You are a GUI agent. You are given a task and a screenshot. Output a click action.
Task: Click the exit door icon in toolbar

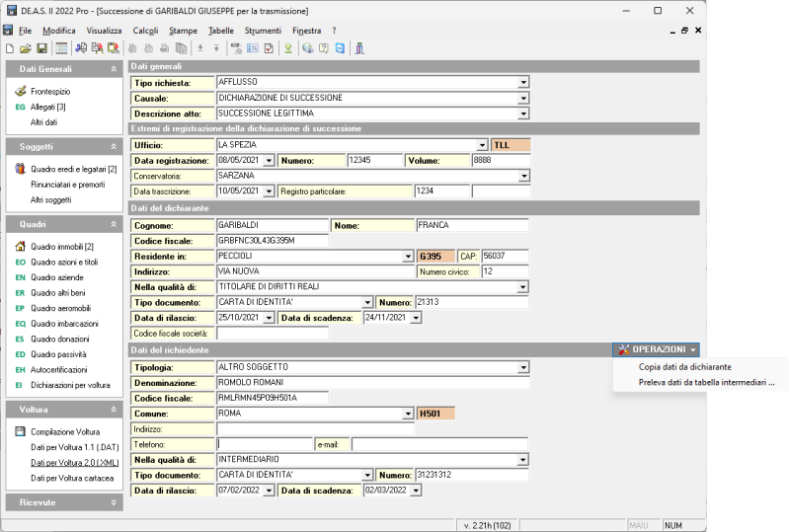(358, 47)
